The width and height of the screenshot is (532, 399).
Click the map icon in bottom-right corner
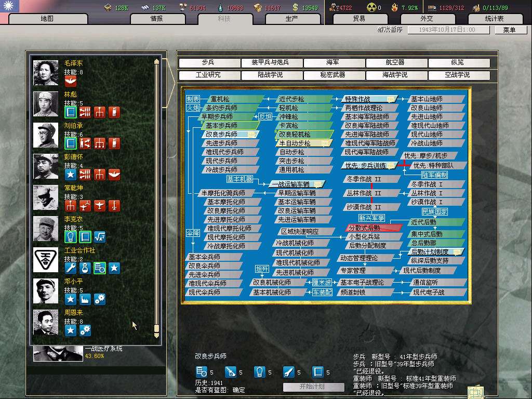(475, 392)
